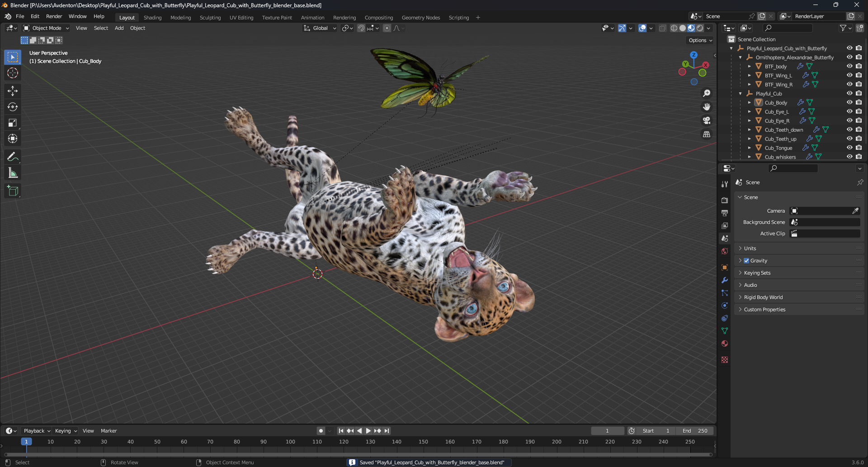The height and width of the screenshot is (467, 868).
Task: Select the Transform tool
Action: [13, 138]
